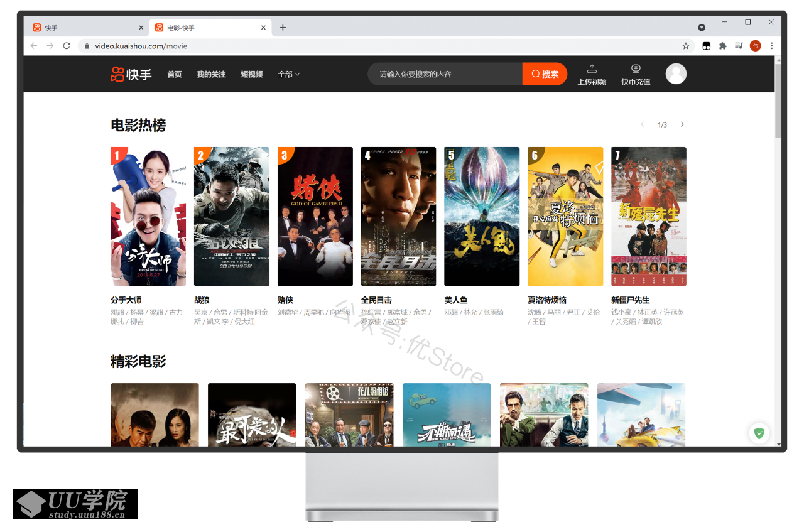The image size is (804, 532).
Task: Click the address bar URL video.kuaishou.com/movie
Action: click(x=141, y=46)
